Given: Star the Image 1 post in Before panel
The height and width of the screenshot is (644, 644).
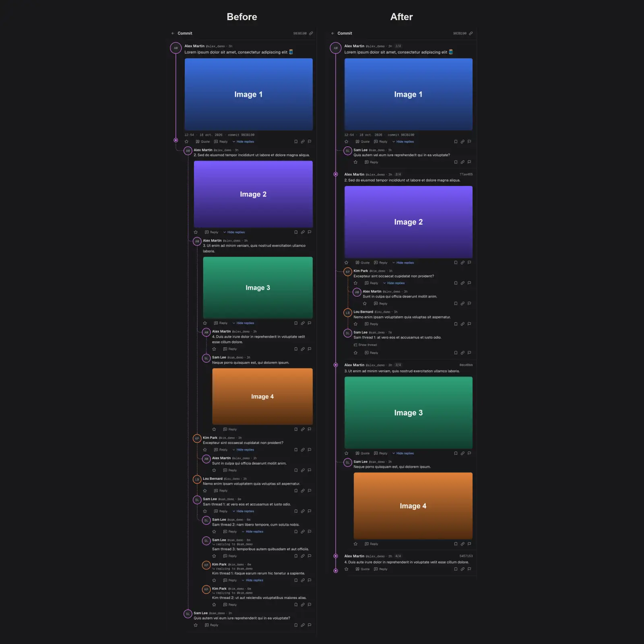Looking at the screenshot, I should click(x=187, y=142).
